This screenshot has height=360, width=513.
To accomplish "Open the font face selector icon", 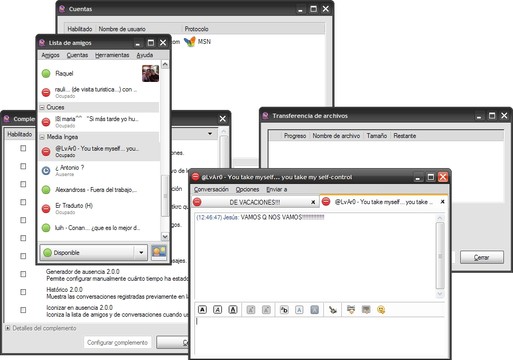I will (284, 310).
